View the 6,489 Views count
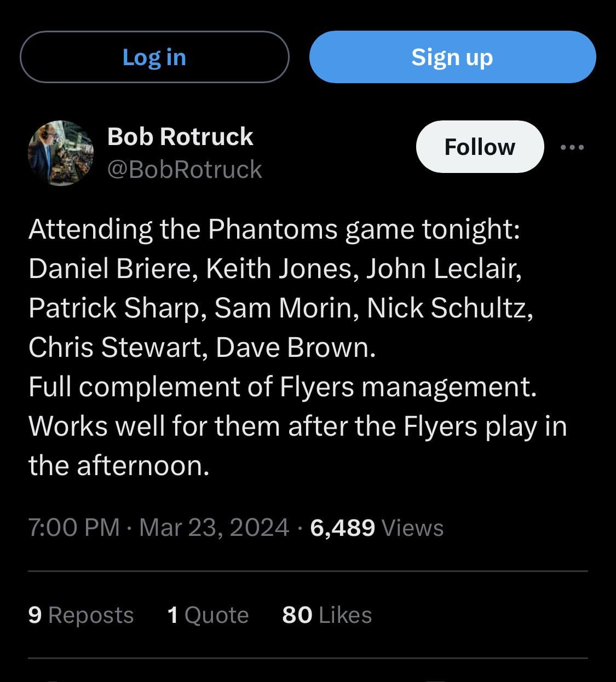Viewport: 616px width, 682px height. pyautogui.click(x=377, y=528)
